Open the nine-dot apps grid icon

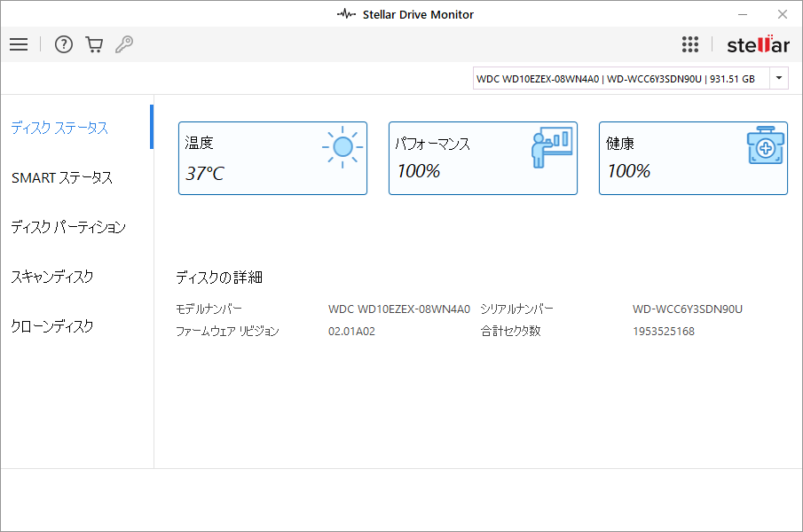click(690, 44)
